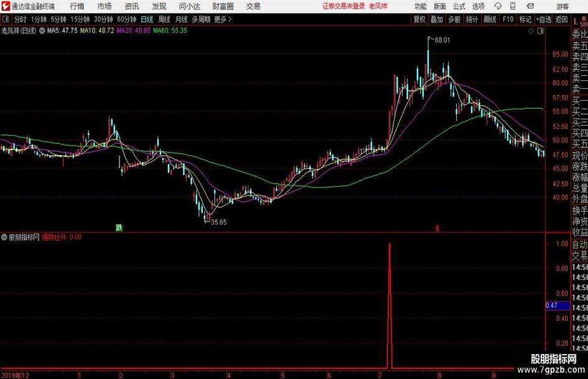The image size is (588, 379).
Task: Open the 市场 menu
Action: point(105,6)
